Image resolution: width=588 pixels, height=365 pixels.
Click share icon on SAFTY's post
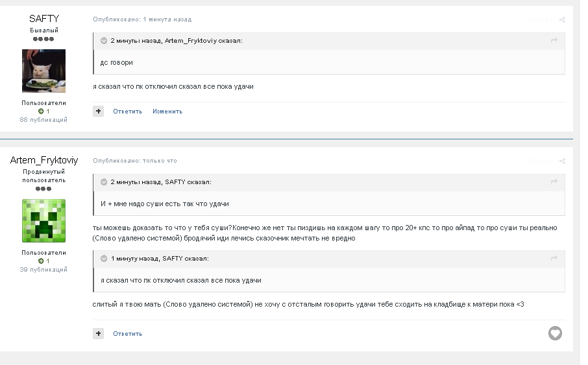(x=562, y=20)
